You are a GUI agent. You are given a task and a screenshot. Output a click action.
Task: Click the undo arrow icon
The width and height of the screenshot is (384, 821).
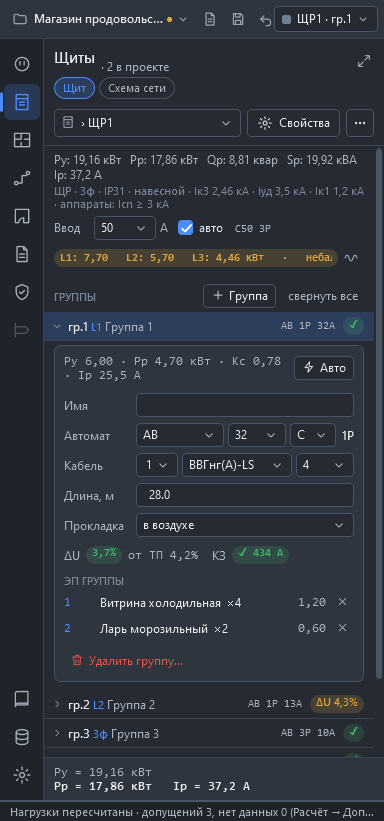click(266, 20)
